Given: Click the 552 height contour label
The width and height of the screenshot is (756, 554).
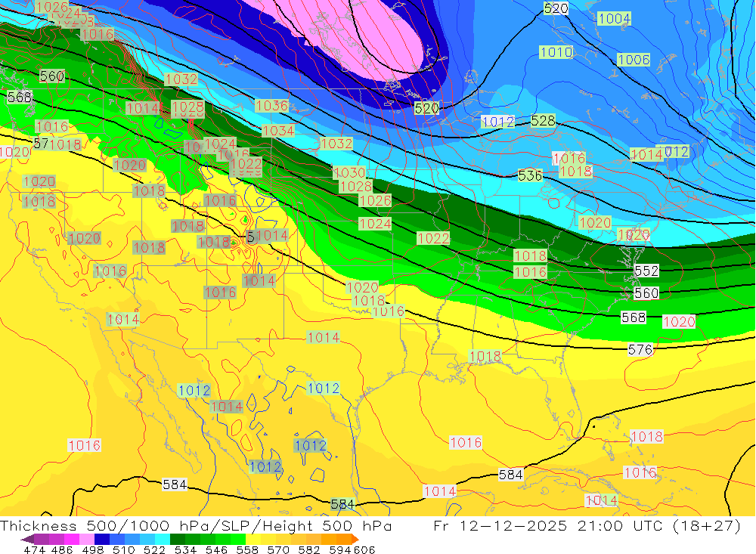Looking at the screenshot, I should 646,271.
